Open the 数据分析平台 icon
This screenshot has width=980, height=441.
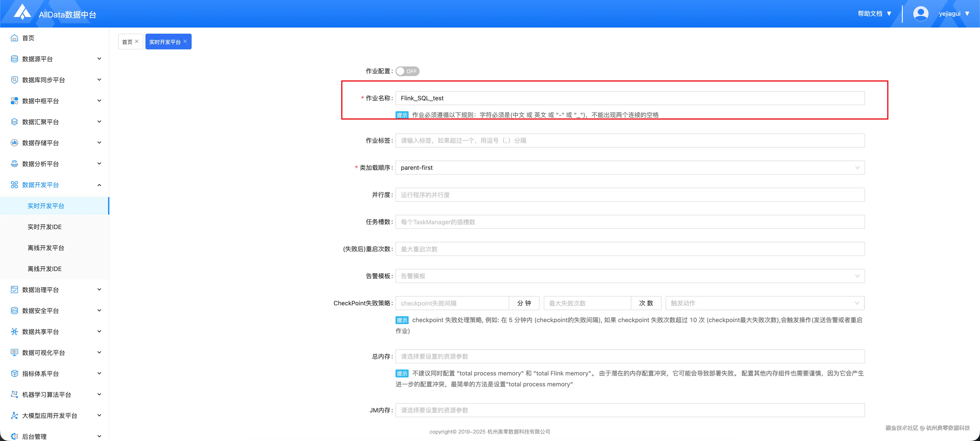click(14, 164)
